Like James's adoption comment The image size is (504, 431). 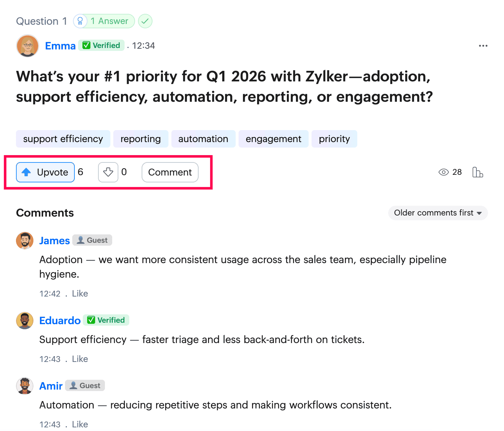click(80, 294)
